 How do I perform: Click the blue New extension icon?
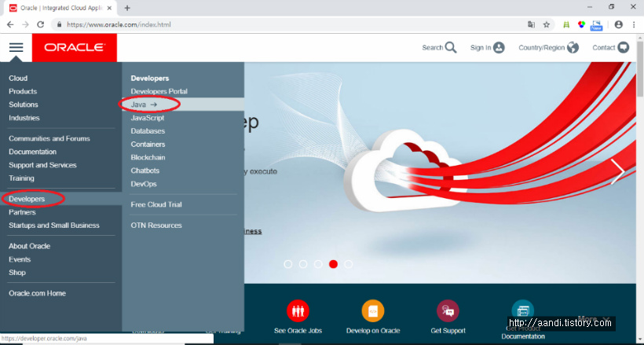click(596, 25)
